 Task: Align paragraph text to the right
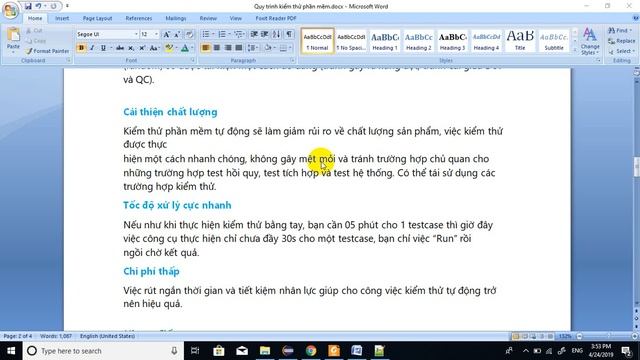point(228,48)
